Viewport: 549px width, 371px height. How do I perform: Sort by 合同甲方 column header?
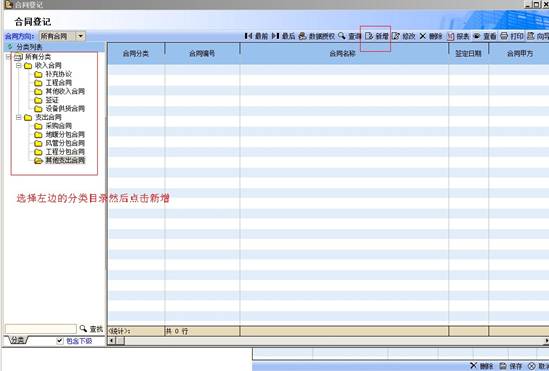pos(520,54)
